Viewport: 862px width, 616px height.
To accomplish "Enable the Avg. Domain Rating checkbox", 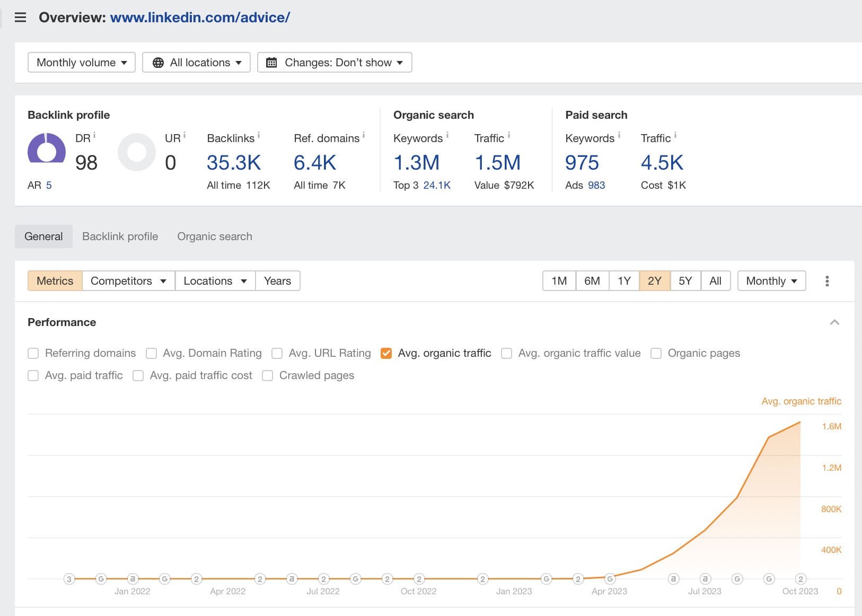I will point(152,353).
